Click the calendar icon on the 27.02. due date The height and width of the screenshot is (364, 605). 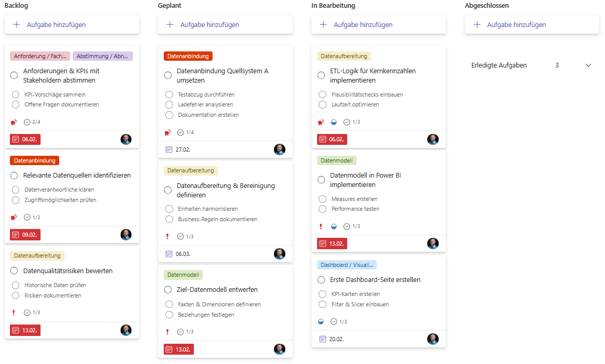(x=168, y=150)
